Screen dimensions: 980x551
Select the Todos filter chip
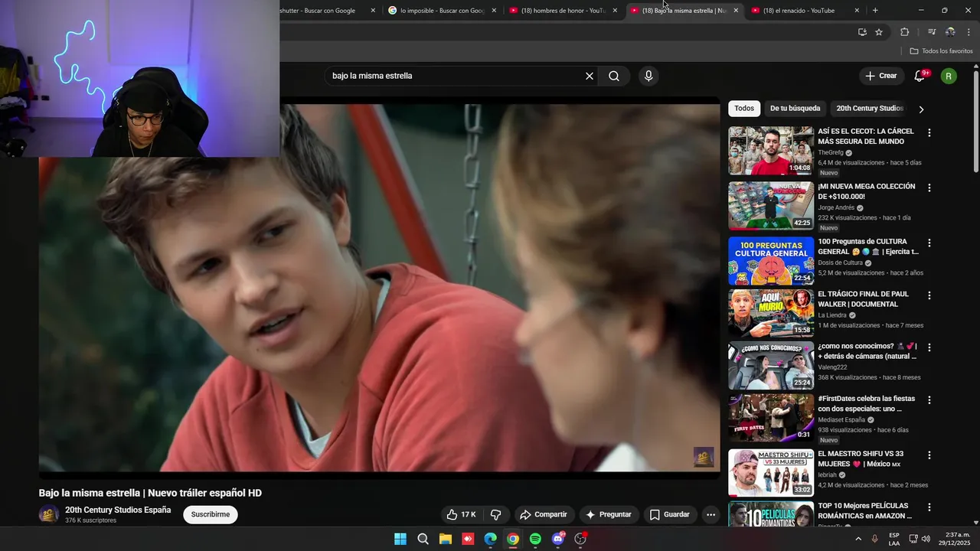(x=744, y=109)
